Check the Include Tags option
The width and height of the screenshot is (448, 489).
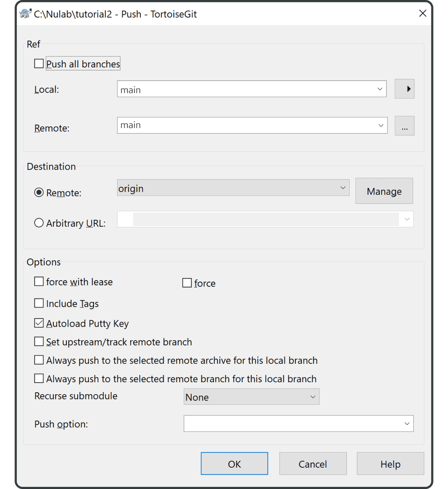[x=39, y=303]
